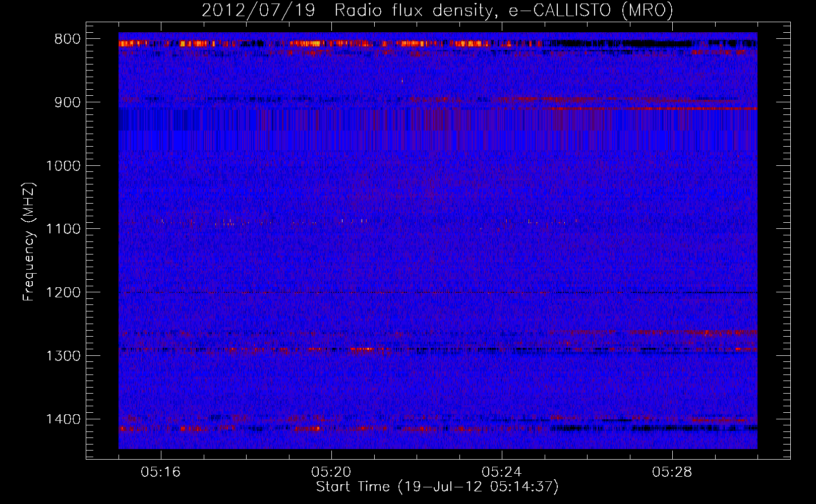Click the 'Start Time (19-Jul-12 05:14:37)' label

tap(437, 487)
